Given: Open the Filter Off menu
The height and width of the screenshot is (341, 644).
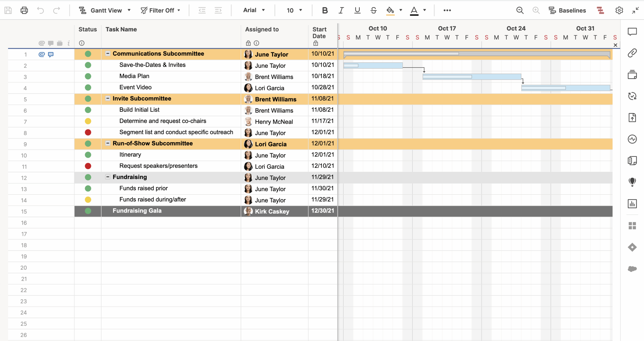Looking at the screenshot, I should pos(161,10).
